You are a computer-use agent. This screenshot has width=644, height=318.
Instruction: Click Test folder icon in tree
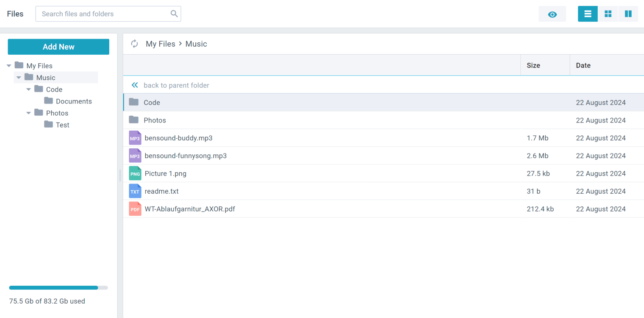(49, 125)
